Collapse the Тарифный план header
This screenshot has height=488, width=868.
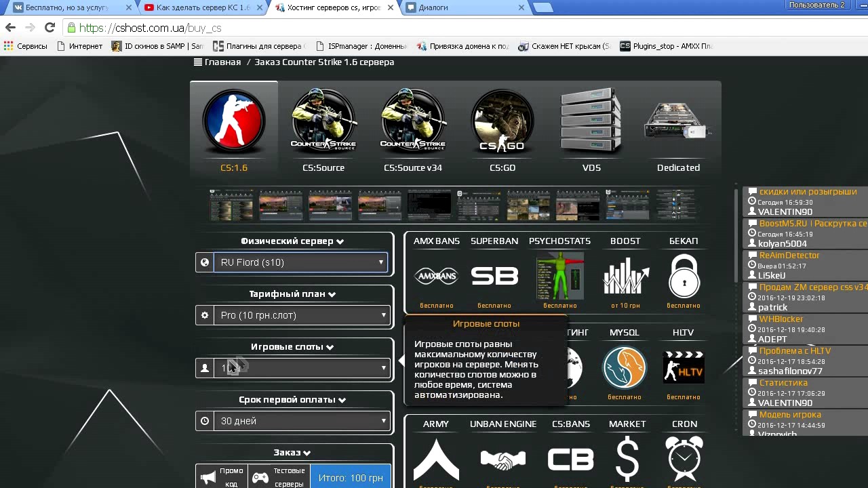292,294
